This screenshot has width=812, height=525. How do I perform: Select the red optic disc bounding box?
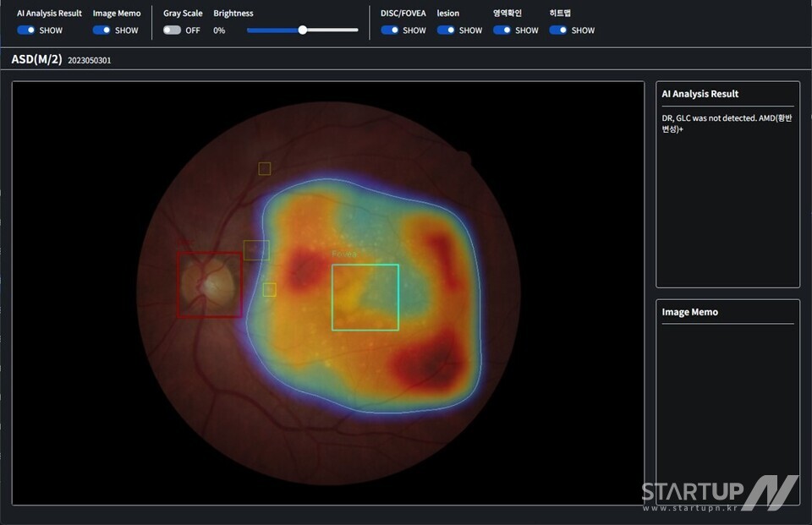point(209,285)
